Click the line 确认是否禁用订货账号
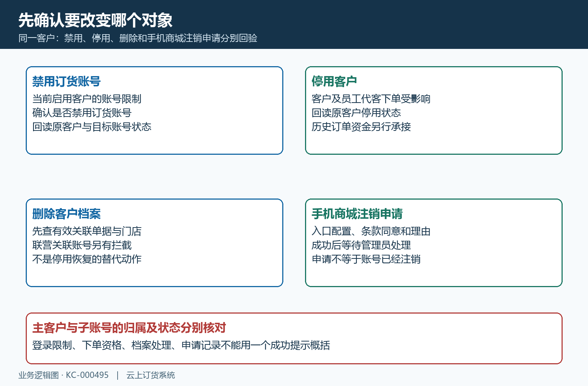This screenshot has height=386, width=588. click(x=82, y=113)
